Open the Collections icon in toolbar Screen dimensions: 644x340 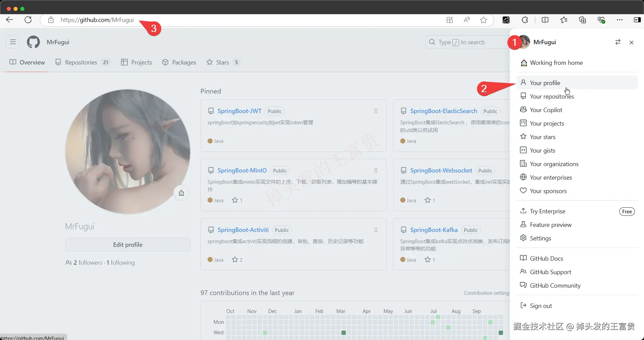(582, 20)
